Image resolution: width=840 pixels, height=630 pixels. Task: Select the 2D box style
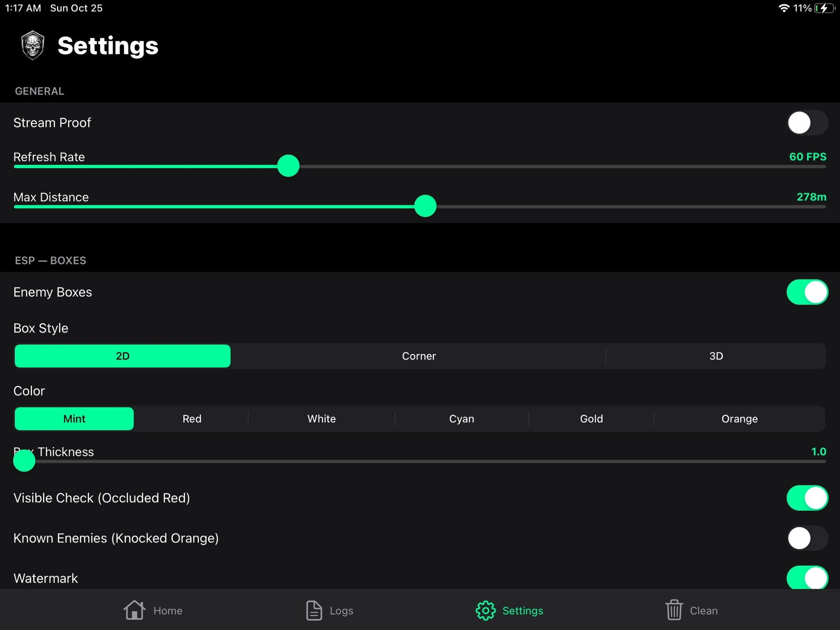122,356
